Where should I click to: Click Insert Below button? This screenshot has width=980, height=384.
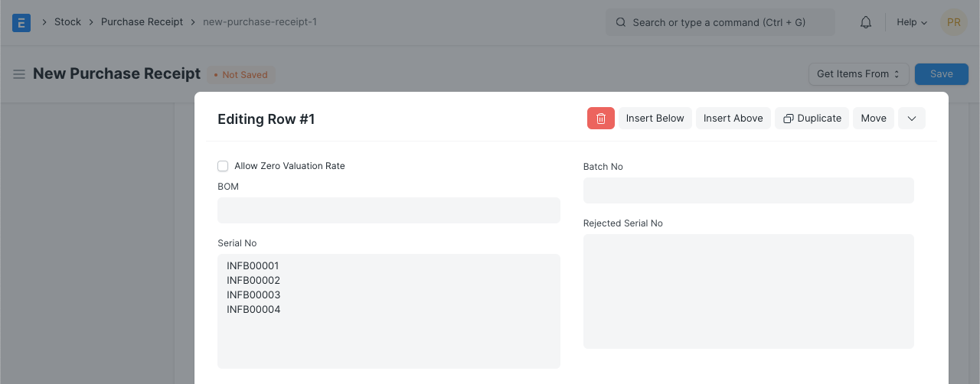point(655,119)
